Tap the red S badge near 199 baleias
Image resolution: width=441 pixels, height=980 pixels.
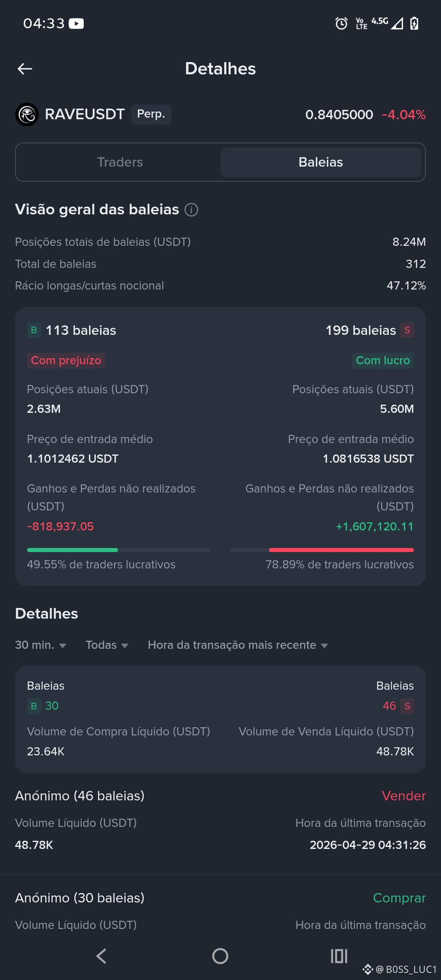click(407, 330)
